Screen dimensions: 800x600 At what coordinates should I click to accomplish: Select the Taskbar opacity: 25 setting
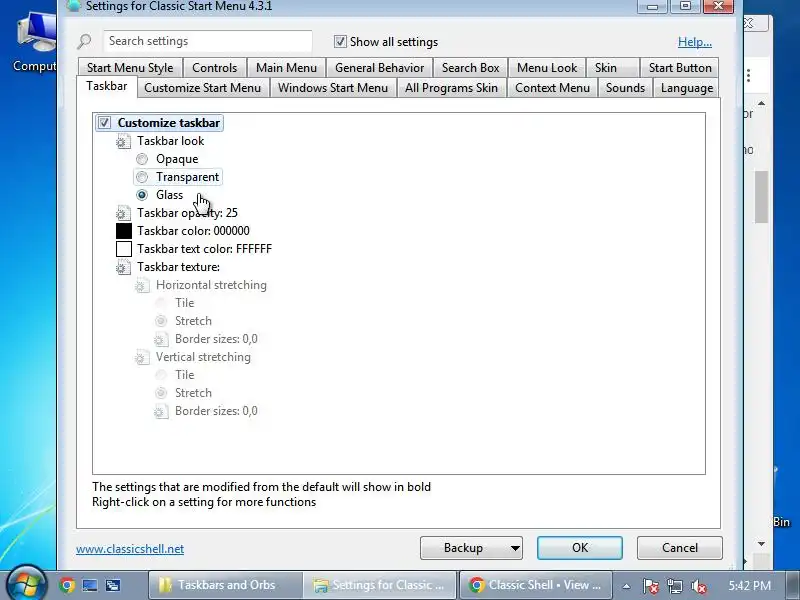click(x=187, y=213)
